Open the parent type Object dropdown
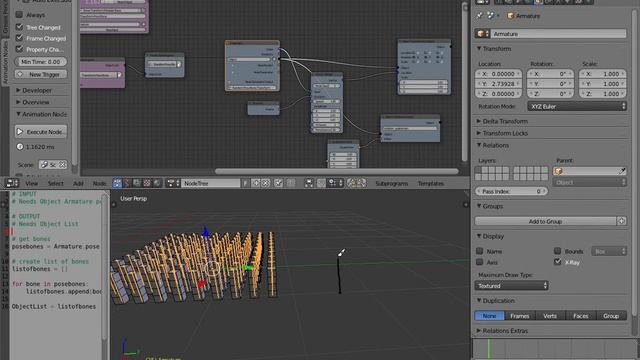 click(589, 182)
